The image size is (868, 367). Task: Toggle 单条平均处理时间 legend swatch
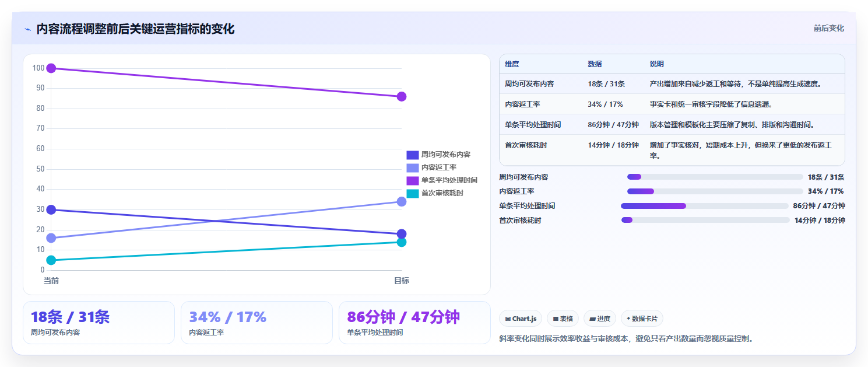point(413,180)
